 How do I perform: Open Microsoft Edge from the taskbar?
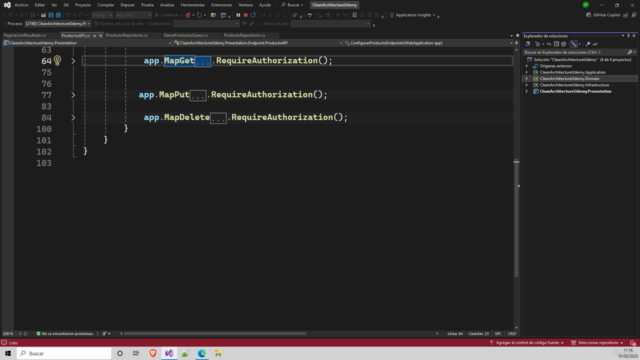pyautogui.click(x=202, y=353)
